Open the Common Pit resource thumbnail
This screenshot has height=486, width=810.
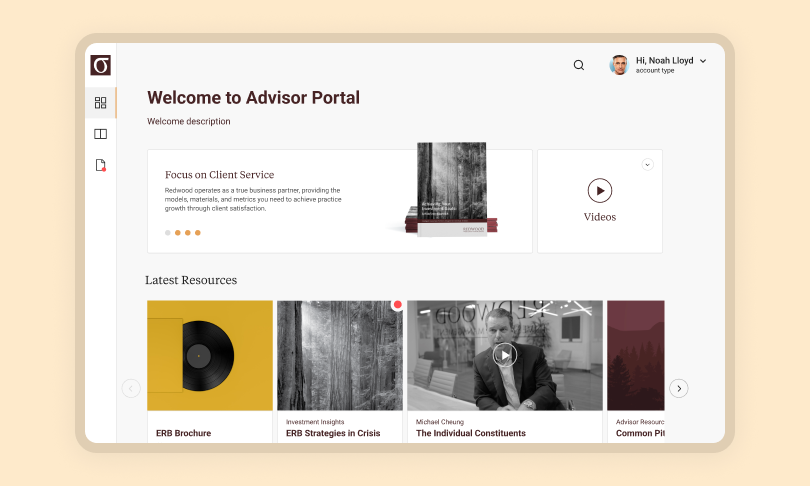(x=636, y=355)
